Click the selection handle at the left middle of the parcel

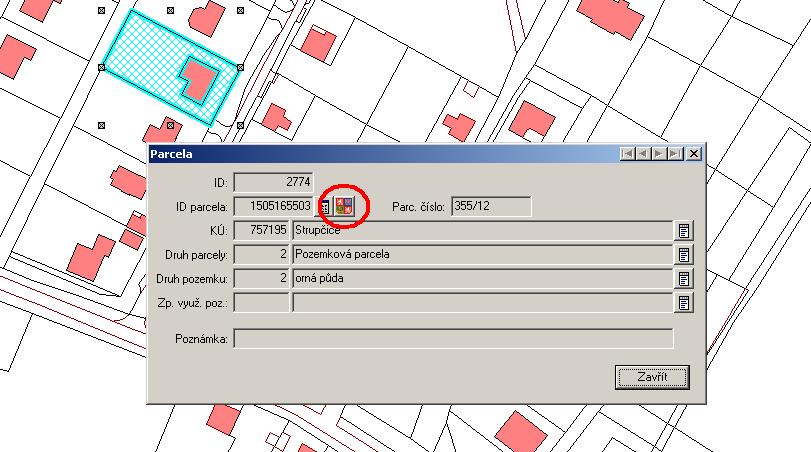tap(101, 67)
